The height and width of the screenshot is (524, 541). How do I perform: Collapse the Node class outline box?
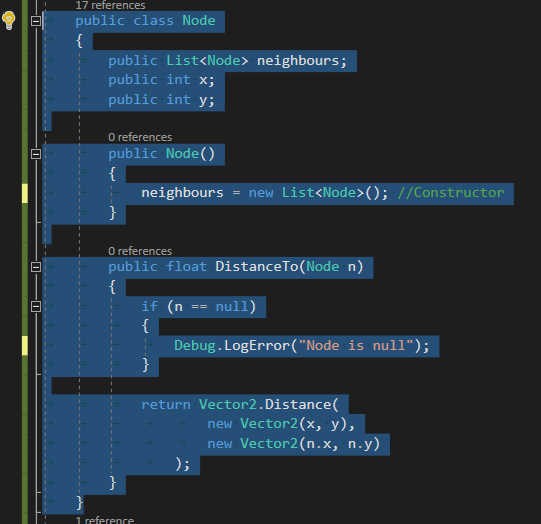36,21
